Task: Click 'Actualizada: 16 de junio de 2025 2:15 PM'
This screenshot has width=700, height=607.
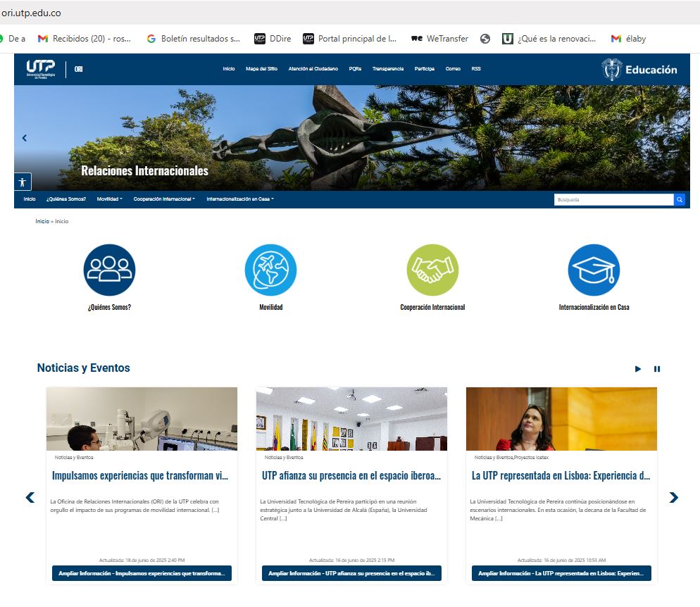Action: [352, 560]
